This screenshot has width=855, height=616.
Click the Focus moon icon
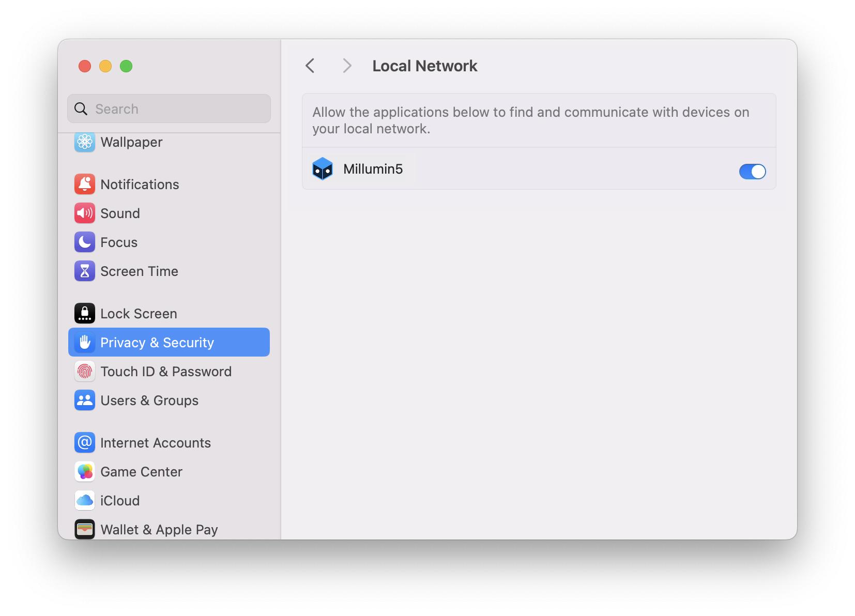click(x=85, y=242)
